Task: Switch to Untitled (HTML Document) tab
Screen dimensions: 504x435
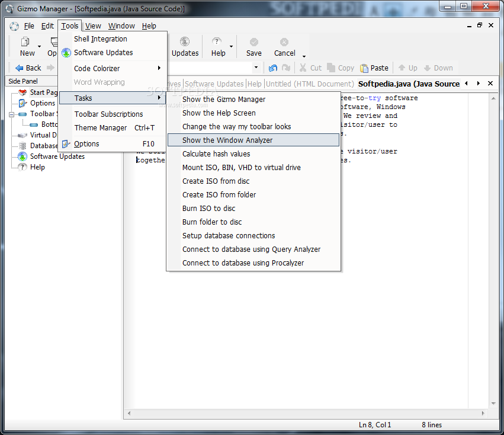Action: coord(310,84)
